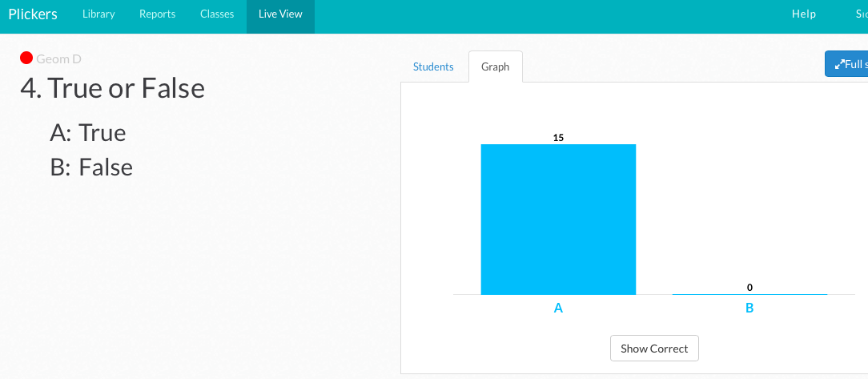Click the red live status dot

[26, 58]
